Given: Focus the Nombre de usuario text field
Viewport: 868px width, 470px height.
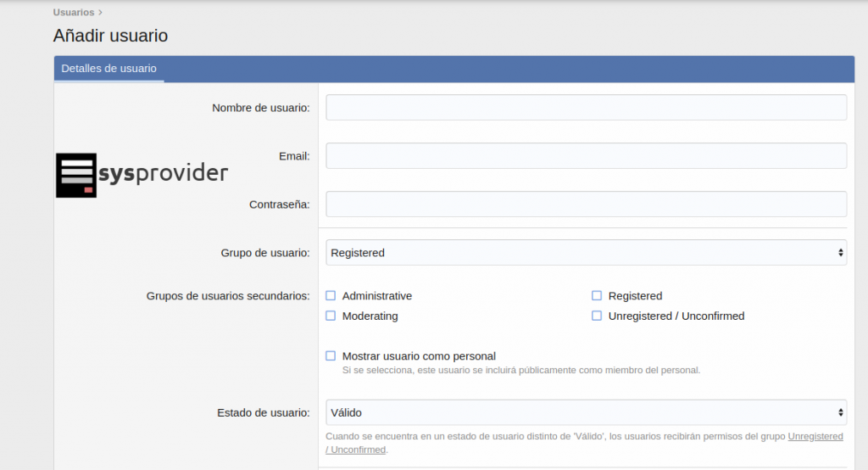Looking at the screenshot, I should [586, 108].
